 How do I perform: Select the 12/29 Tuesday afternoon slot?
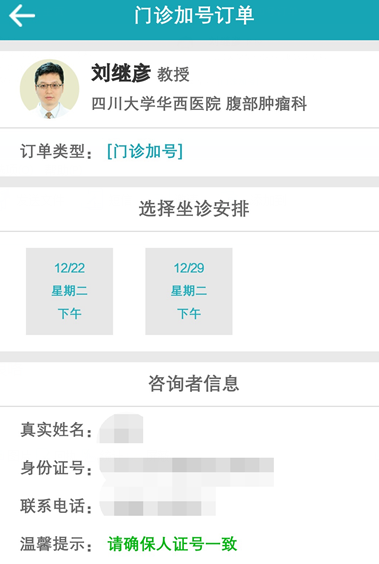pos(189,291)
